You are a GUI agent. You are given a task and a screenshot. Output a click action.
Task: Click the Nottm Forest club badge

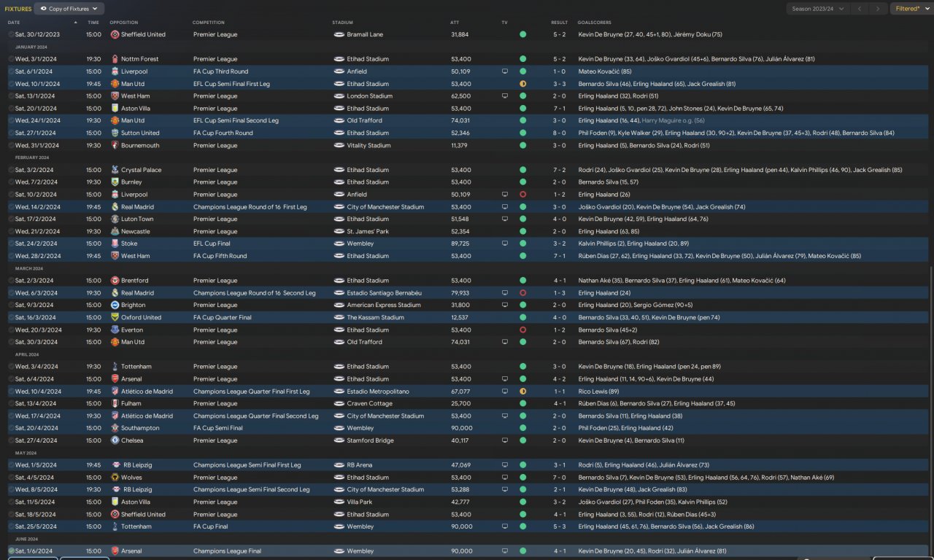115,59
